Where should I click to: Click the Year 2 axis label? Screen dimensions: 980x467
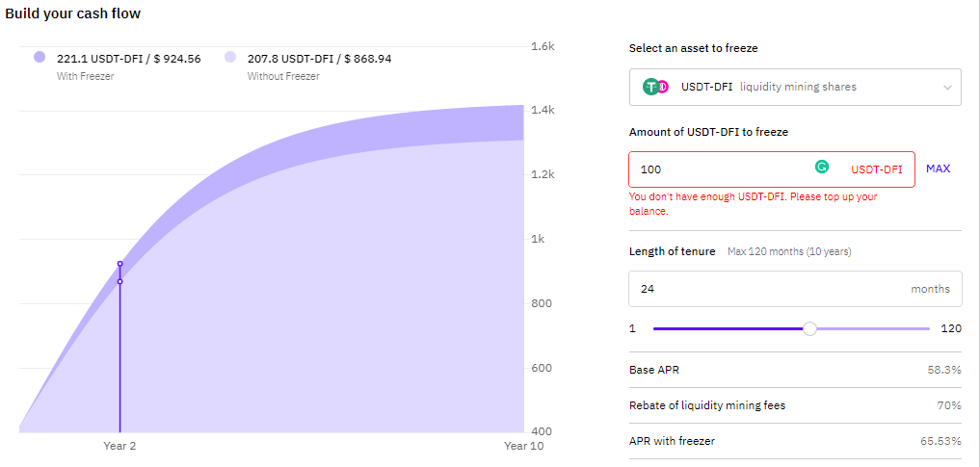(119, 446)
